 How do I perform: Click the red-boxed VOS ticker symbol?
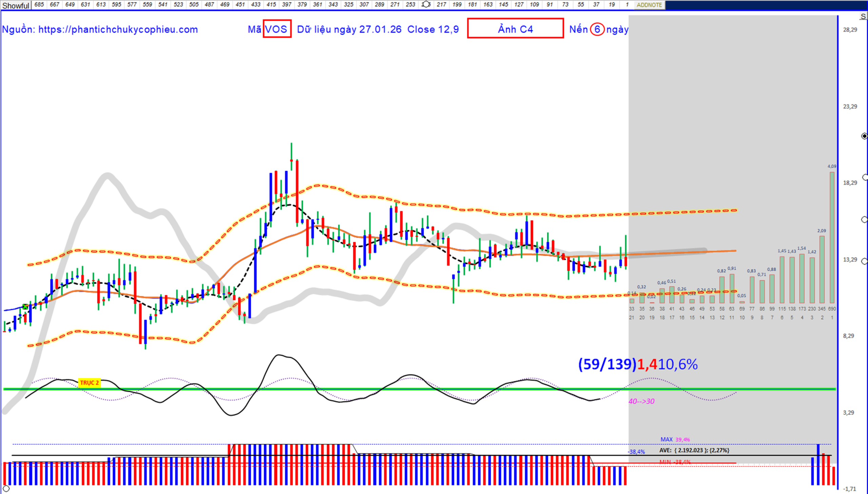277,29
